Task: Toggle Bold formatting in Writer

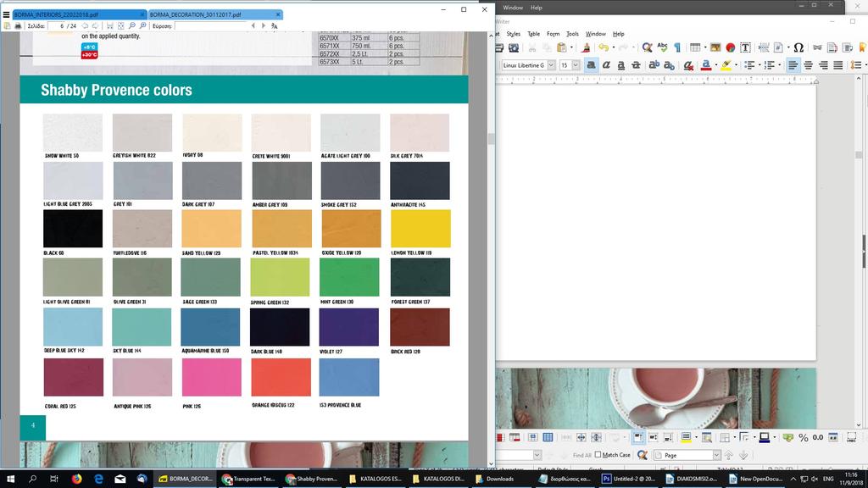Action: pos(591,65)
